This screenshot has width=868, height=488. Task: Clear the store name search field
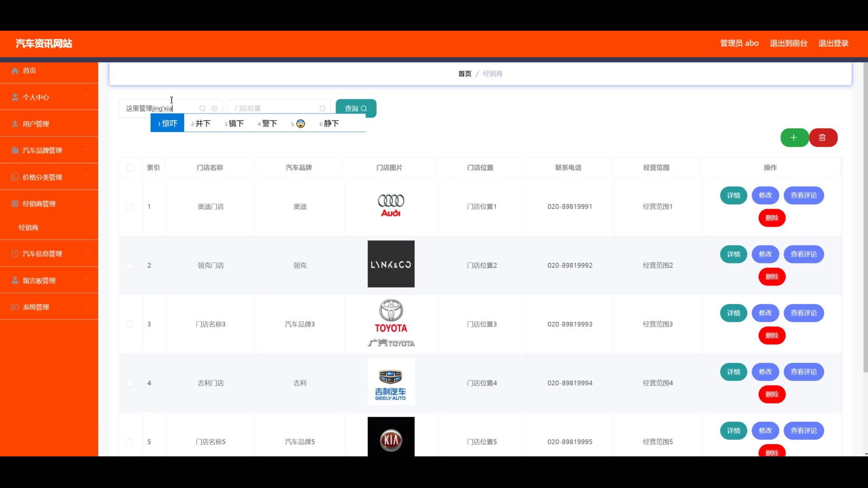214,108
